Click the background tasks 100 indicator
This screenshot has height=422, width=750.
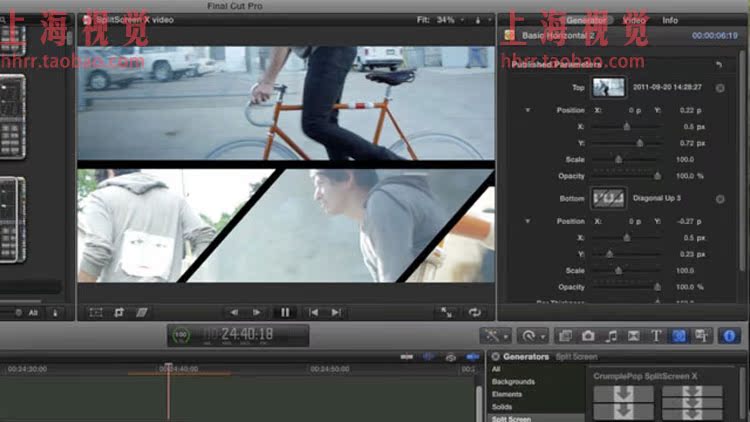pos(181,335)
